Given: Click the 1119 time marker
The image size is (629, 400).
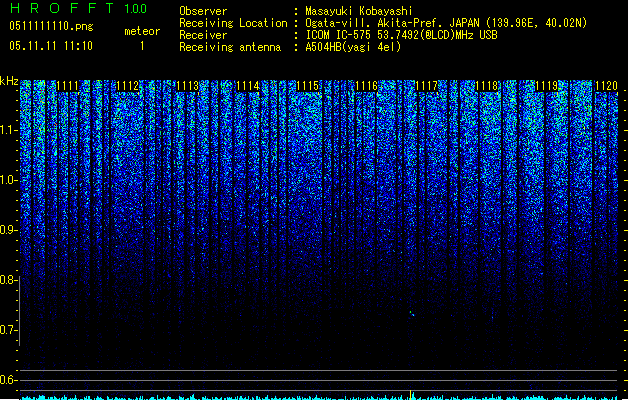Looking at the screenshot, I should click(x=546, y=85).
